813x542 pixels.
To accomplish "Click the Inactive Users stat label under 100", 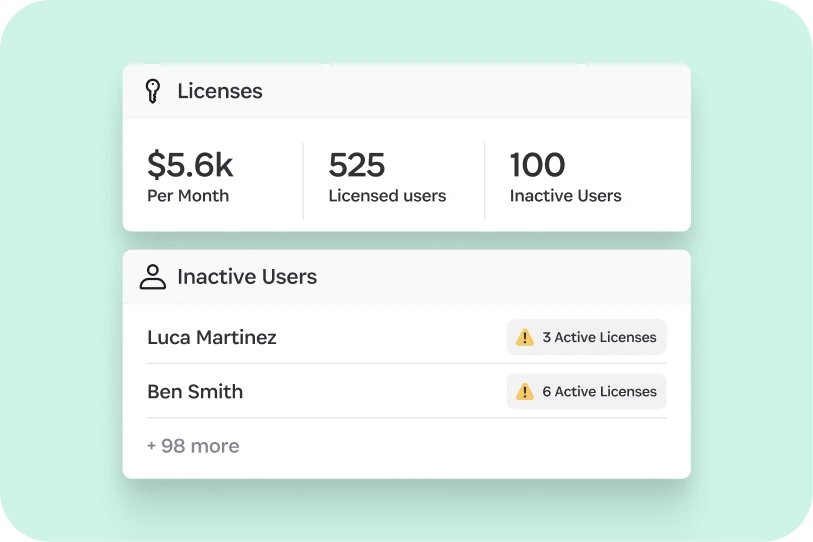I will click(566, 196).
